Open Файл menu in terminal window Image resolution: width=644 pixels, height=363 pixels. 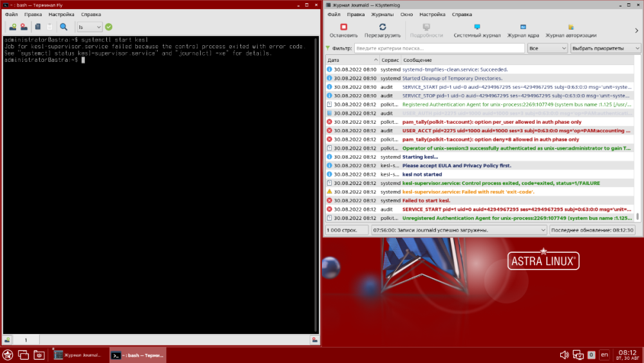tap(11, 14)
